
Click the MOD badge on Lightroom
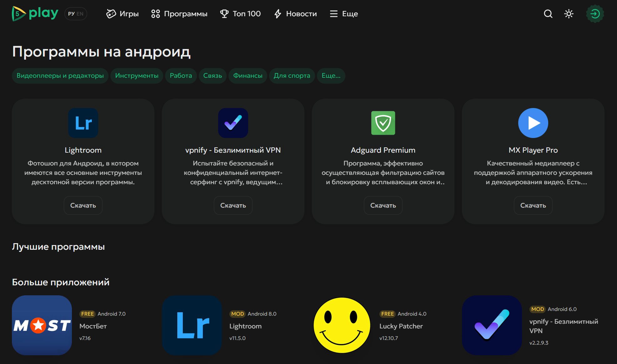pos(238,314)
